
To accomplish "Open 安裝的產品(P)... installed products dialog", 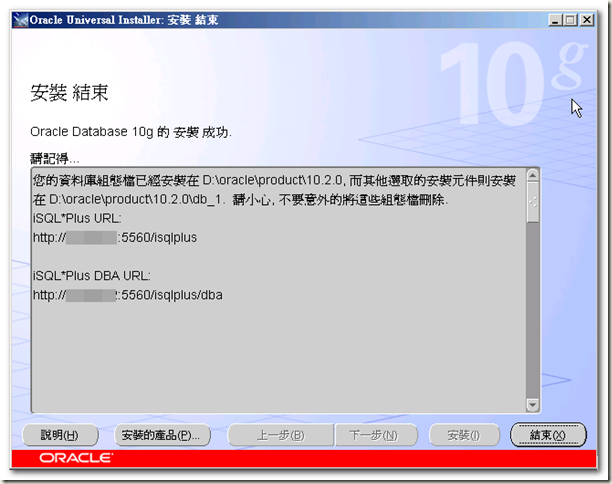I will (x=162, y=434).
